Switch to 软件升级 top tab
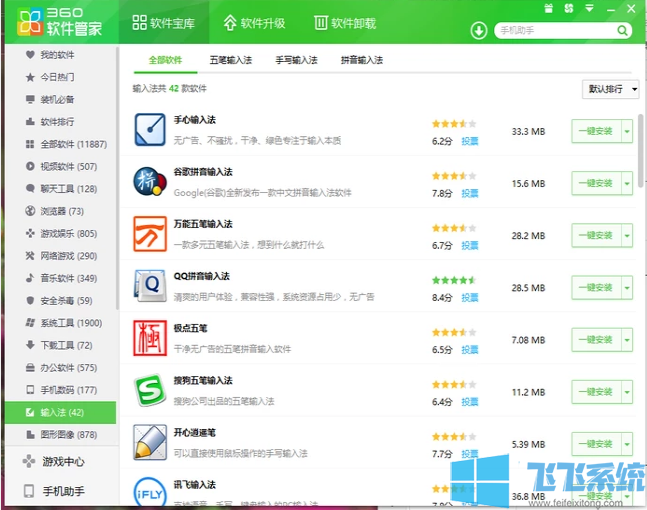 (x=254, y=22)
